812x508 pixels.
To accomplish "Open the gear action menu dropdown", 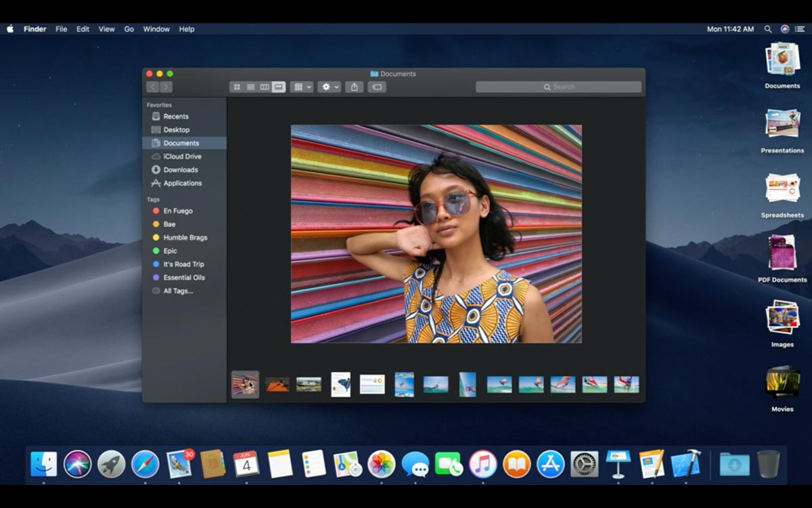I will point(330,87).
